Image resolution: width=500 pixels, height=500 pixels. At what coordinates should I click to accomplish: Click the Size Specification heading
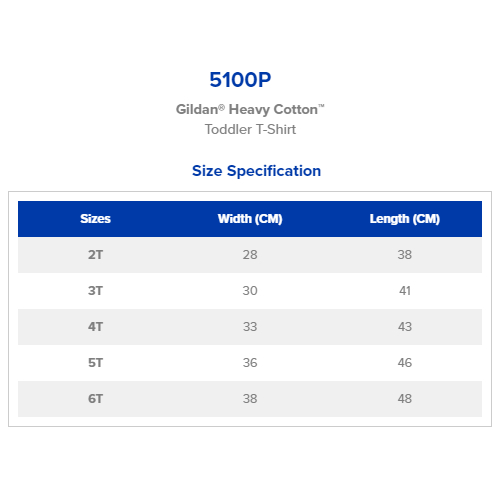pyautogui.click(x=256, y=171)
